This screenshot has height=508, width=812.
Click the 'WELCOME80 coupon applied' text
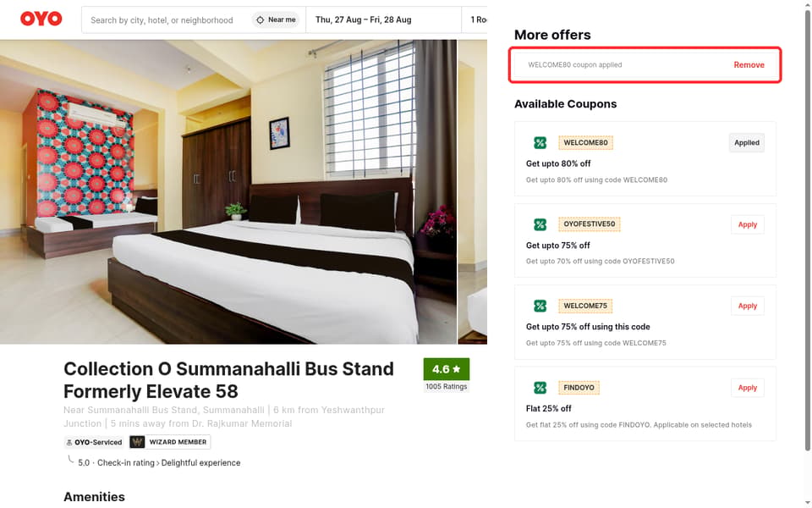coord(575,65)
